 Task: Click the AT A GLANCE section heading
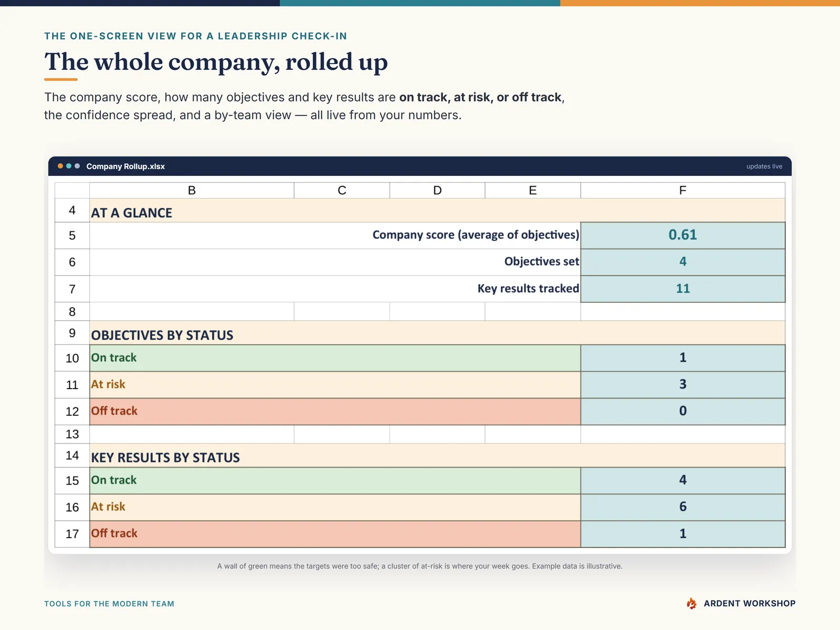(132, 213)
